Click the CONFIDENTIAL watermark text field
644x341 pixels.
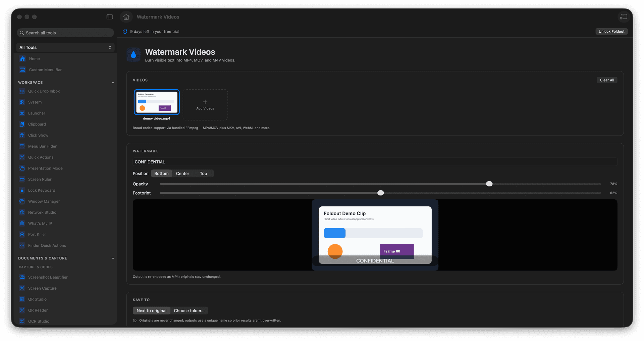pyautogui.click(x=375, y=162)
